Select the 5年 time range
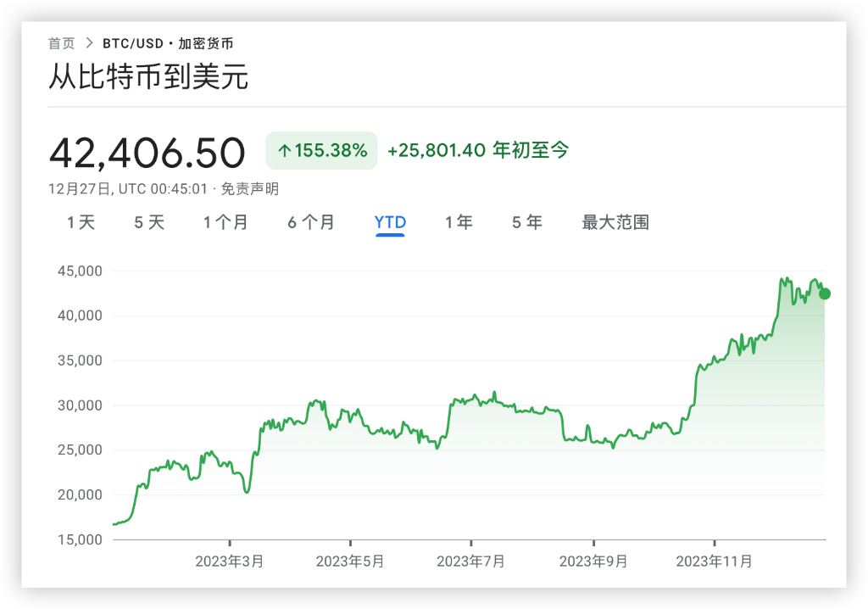This screenshot has width=868, height=609. [x=527, y=222]
